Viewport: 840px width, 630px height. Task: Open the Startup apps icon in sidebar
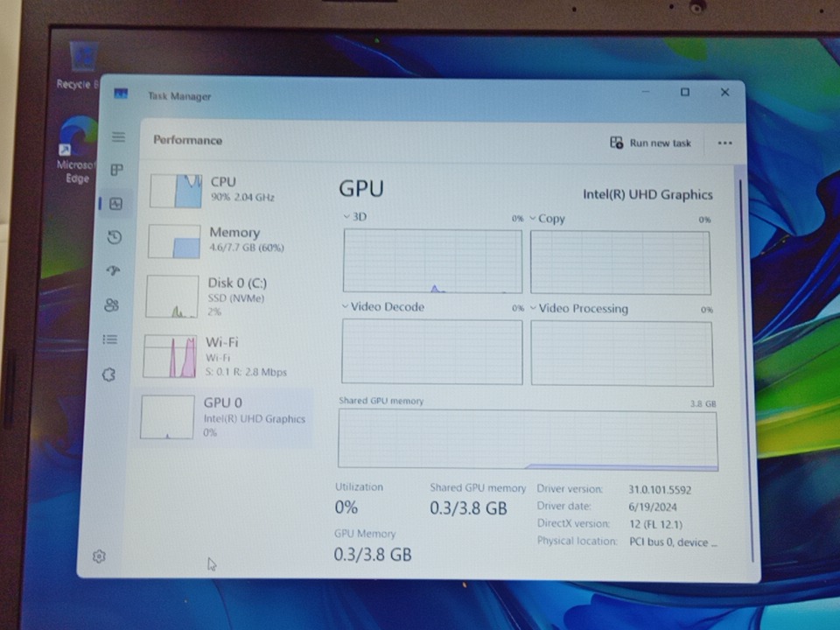113,270
